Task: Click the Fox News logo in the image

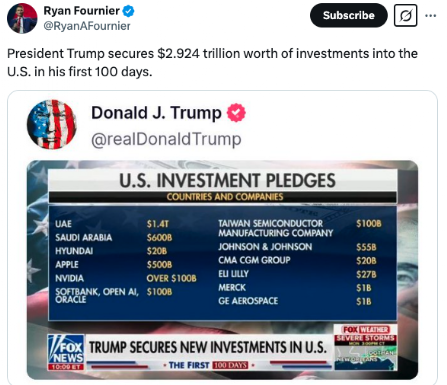Action: tap(66, 352)
